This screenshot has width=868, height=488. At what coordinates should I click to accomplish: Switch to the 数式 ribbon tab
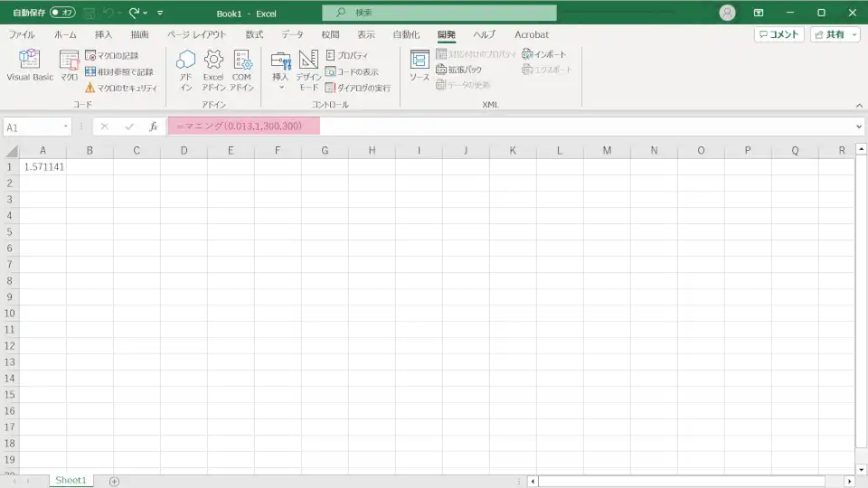point(254,34)
